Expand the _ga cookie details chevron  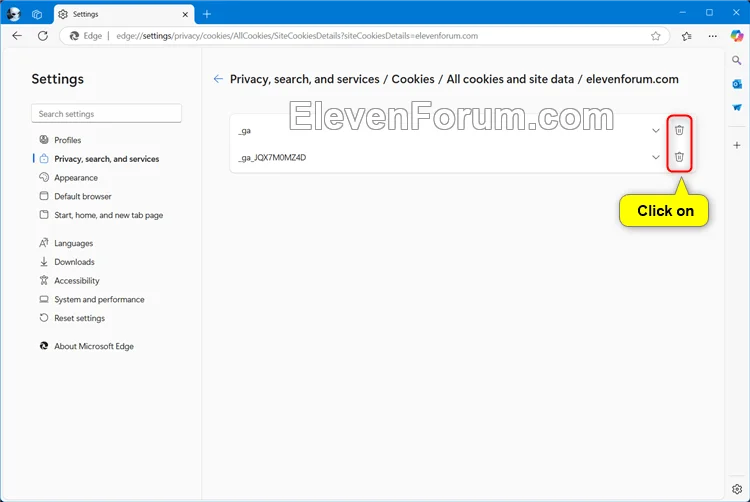(656, 131)
